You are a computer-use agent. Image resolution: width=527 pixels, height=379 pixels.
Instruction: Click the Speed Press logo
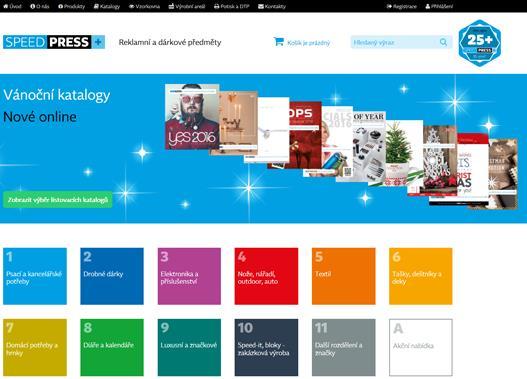(54, 42)
